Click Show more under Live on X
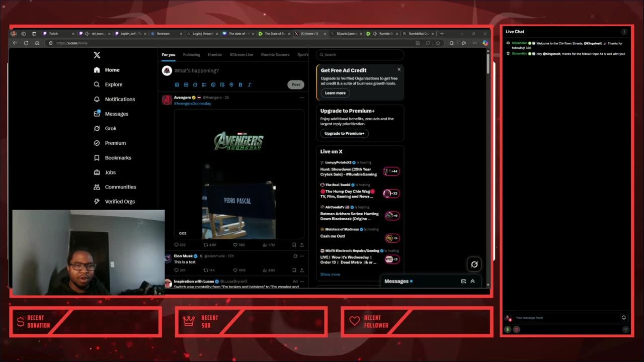Image resolution: width=644 pixels, height=362 pixels. click(330, 275)
